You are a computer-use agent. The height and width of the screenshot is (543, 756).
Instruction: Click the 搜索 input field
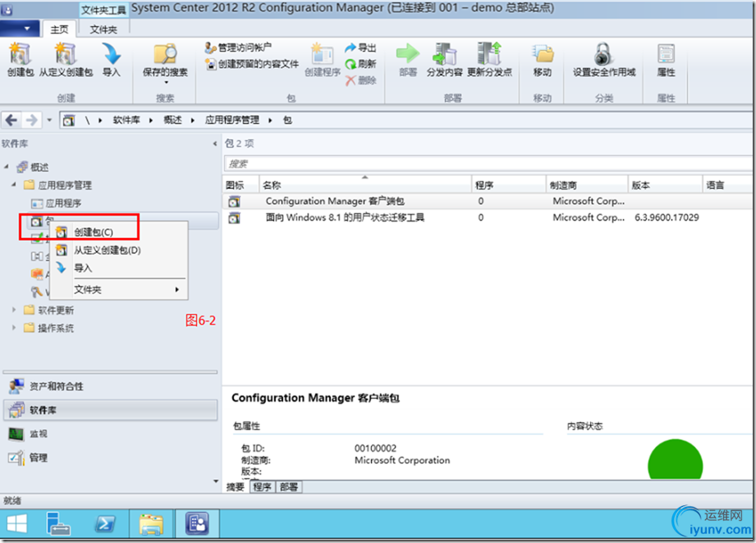pos(488,164)
